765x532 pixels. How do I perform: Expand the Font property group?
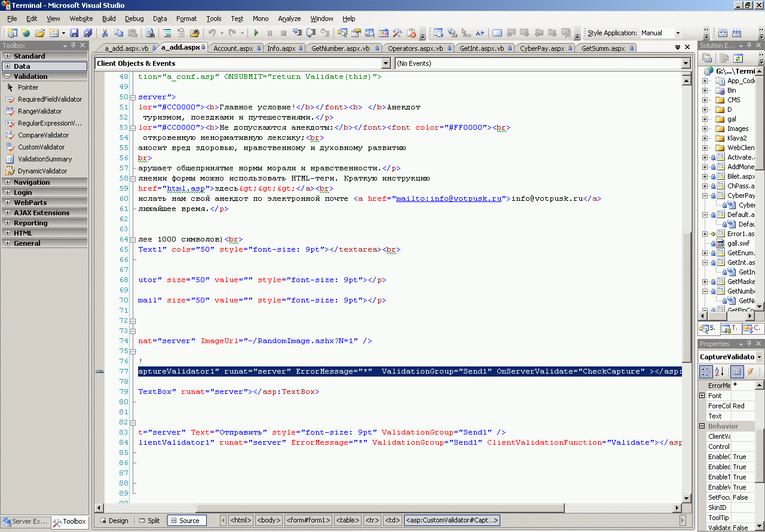(702, 396)
